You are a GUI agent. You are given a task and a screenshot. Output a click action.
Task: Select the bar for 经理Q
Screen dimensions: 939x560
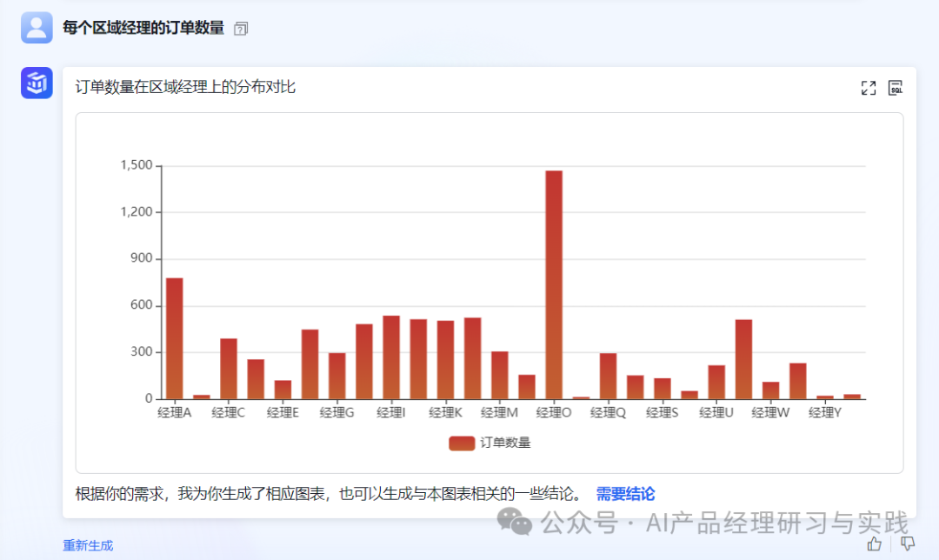(608, 377)
